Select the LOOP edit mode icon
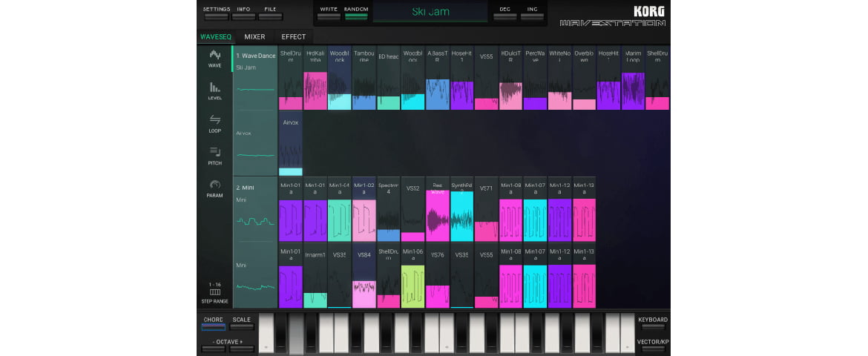This screenshot has height=356, width=868. coord(215,124)
